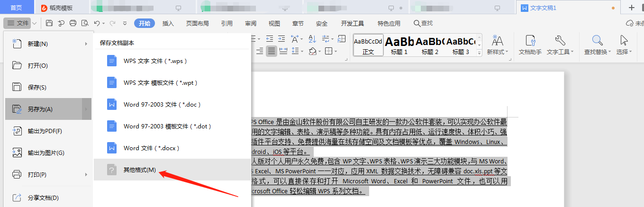644x207 pixels.
Task: Choose 输出为图片(G) in the file menu
Action: pos(48,153)
